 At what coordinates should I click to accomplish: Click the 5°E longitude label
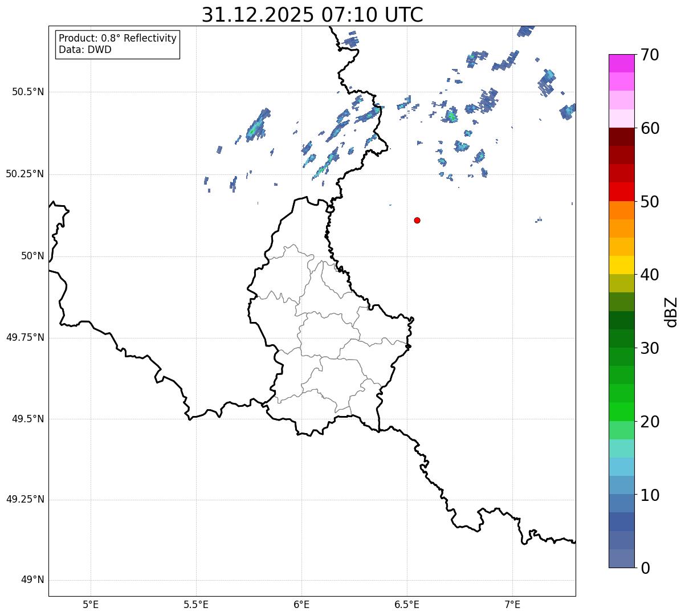click(91, 604)
